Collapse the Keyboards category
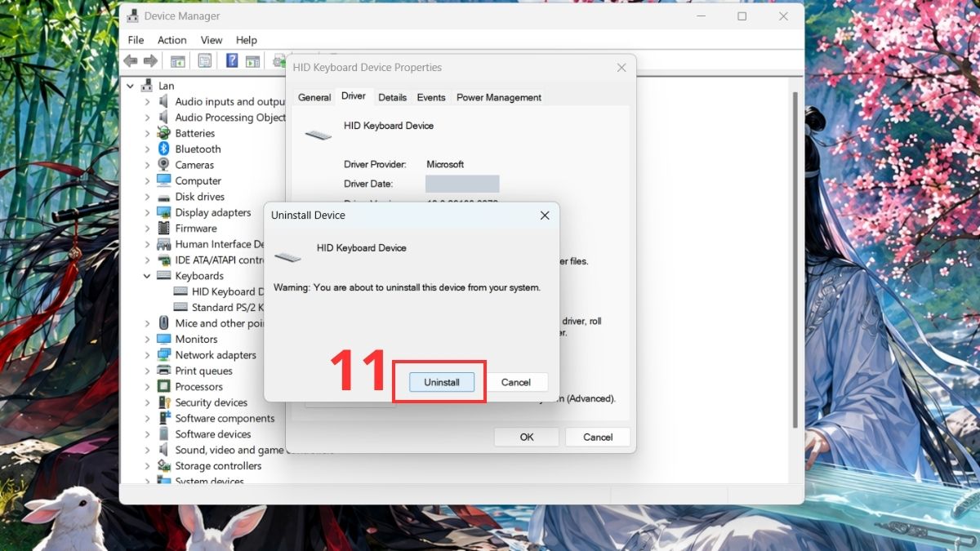 click(147, 276)
